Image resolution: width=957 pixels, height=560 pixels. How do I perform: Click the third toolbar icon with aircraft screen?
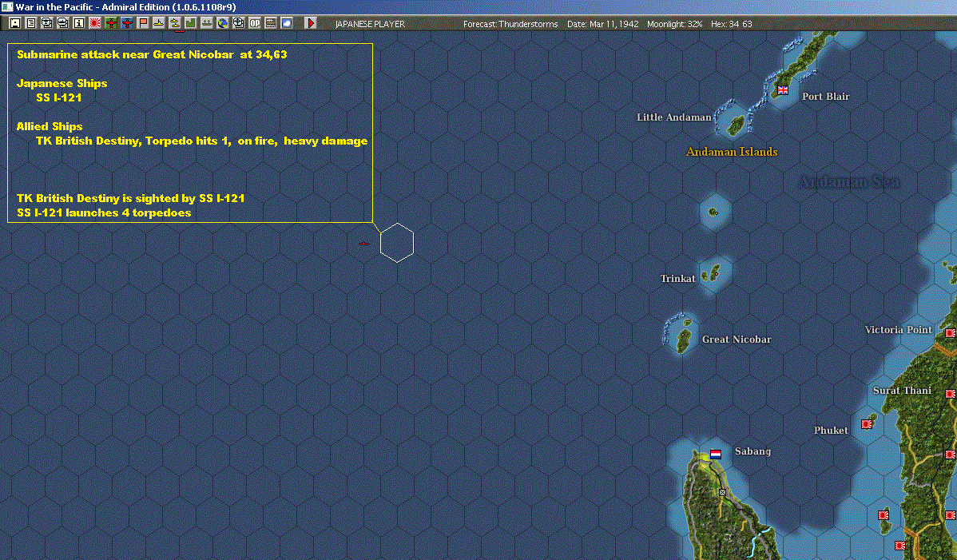point(47,23)
